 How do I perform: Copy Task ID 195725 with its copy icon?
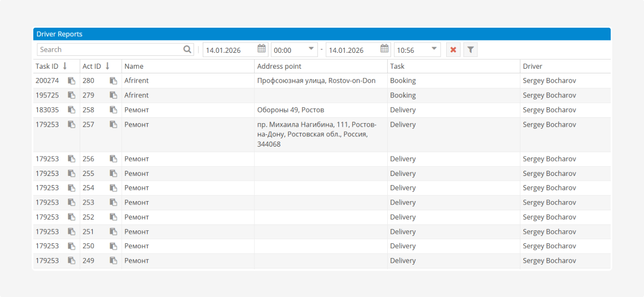coord(72,95)
